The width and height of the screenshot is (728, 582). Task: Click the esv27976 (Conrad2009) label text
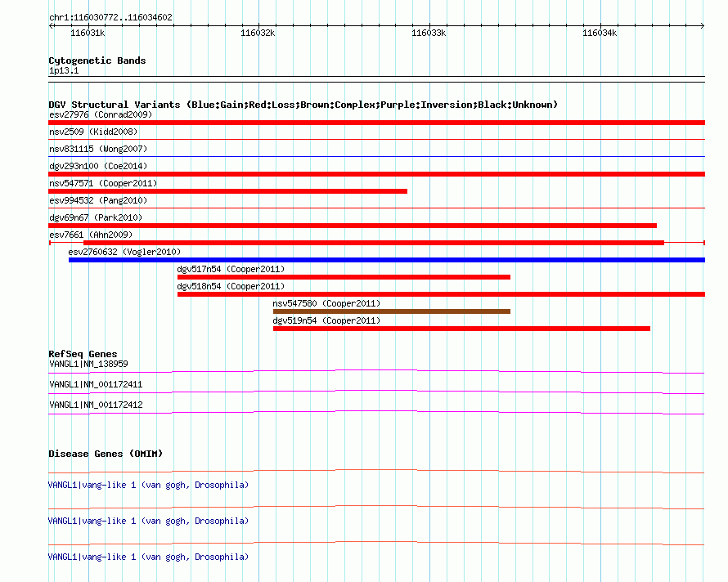[x=101, y=114]
